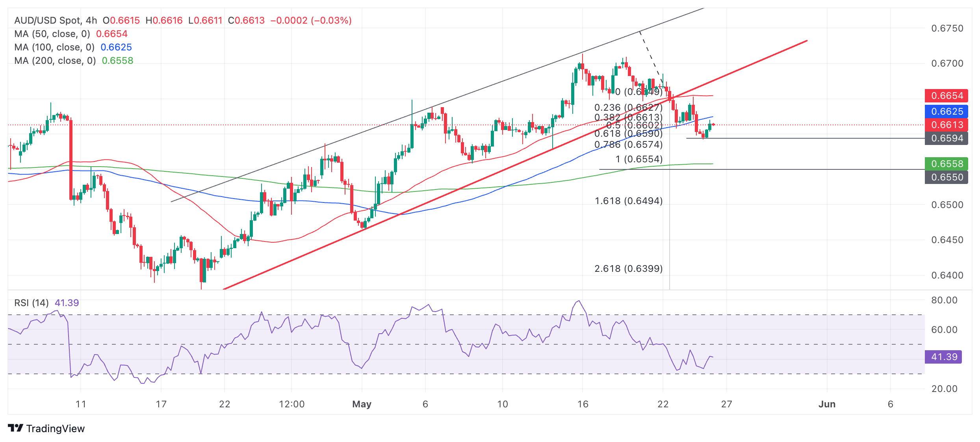Click the grey 0.6594 level tag
Viewport: 980px width, 442px height.
pyautogui.click(x=946, y=138)
